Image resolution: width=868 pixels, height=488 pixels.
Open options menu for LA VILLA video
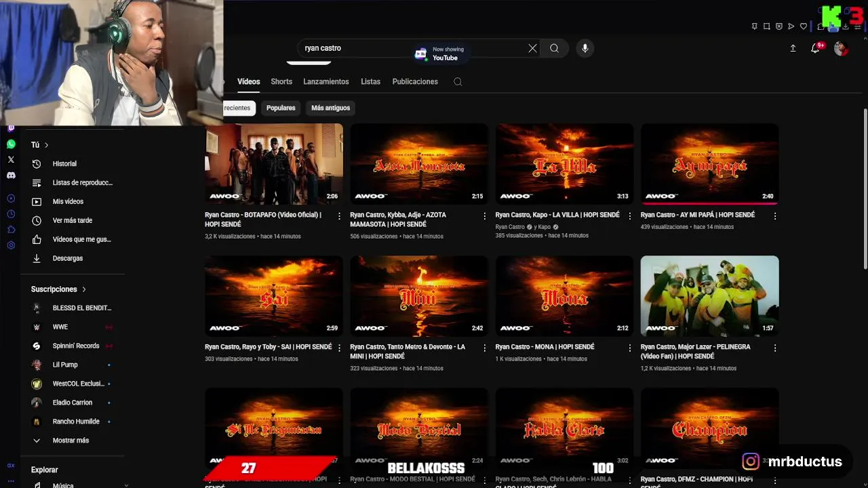click(630, 216)
